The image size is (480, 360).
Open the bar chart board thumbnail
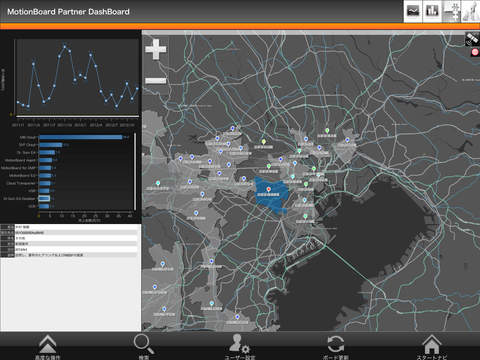432,11
